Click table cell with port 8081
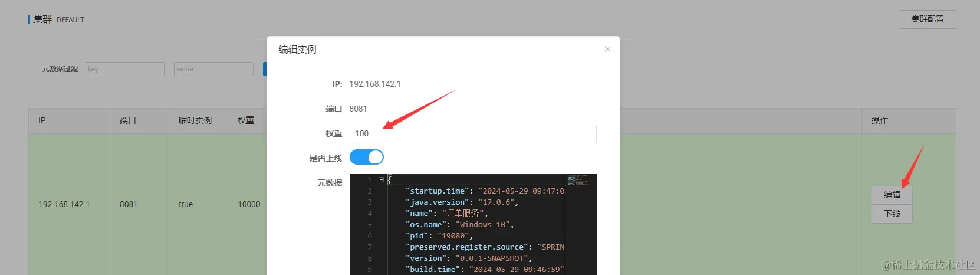This screenshot has height=275, width=980. coord(129,204)
